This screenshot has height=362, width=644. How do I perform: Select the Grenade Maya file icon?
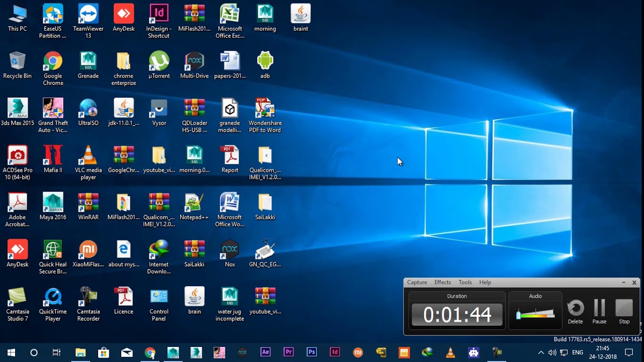(88, 66)
